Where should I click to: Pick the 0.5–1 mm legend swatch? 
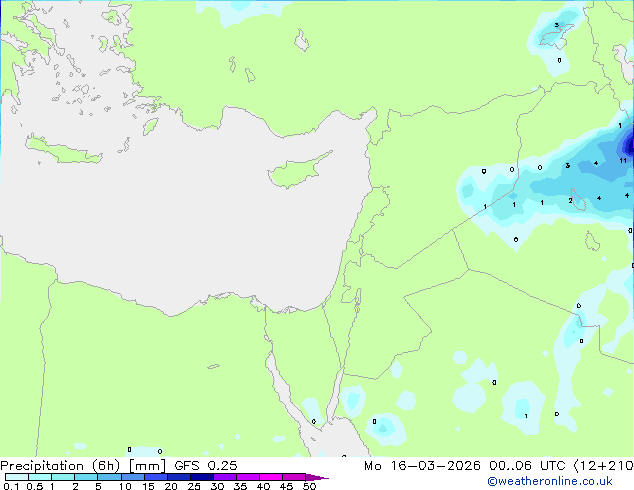tap(40, 477)
